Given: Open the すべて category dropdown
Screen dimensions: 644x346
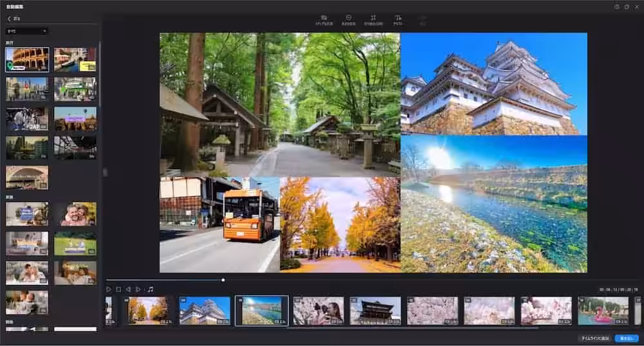Looking at the screenshot, I should click(26, 30).
